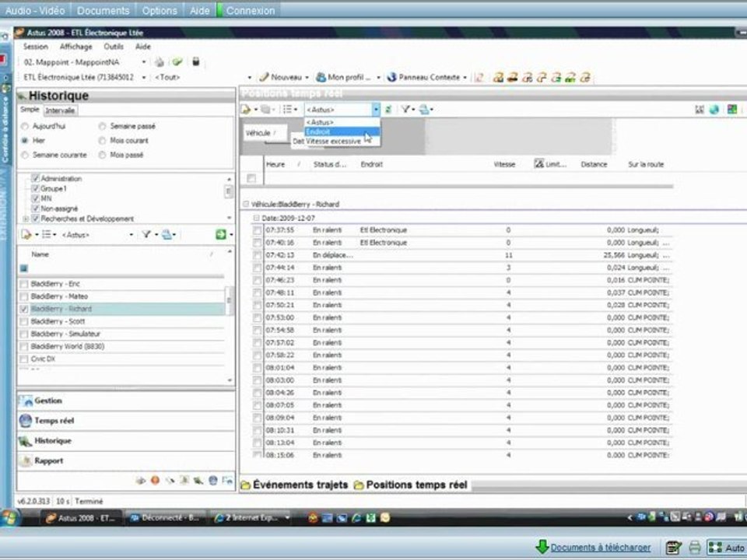Select the Semaine passé radio option
Screen dimensions: 747x560
(102, 127)
